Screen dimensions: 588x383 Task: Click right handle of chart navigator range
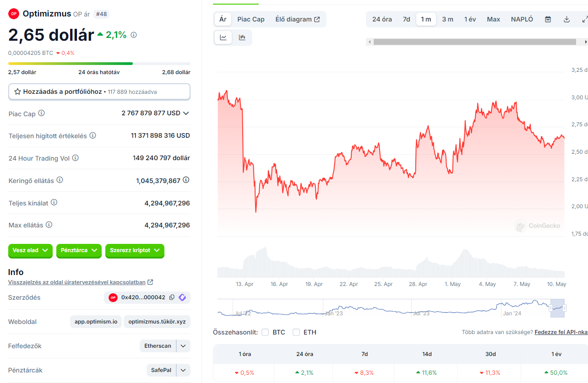coord(565,308)
